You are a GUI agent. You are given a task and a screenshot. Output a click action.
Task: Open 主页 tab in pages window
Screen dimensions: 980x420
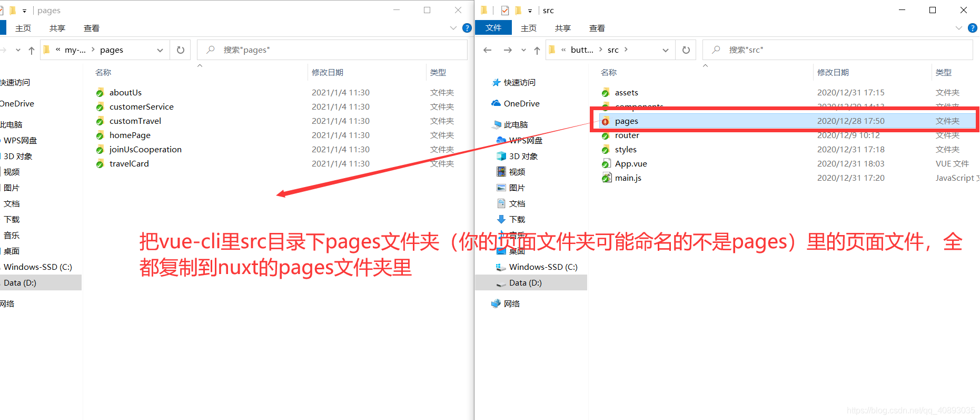(23, 28)
